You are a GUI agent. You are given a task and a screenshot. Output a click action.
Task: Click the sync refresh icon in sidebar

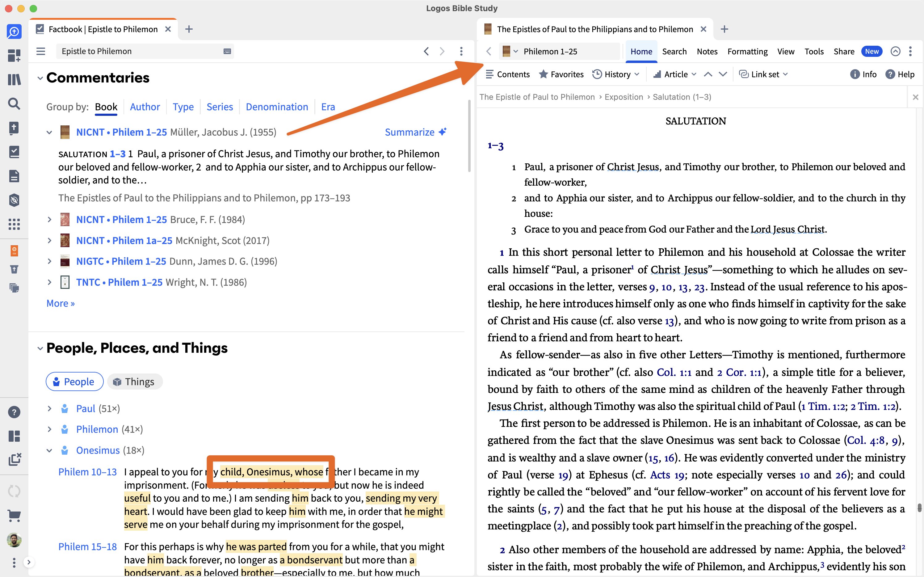(x=14, y=491)
